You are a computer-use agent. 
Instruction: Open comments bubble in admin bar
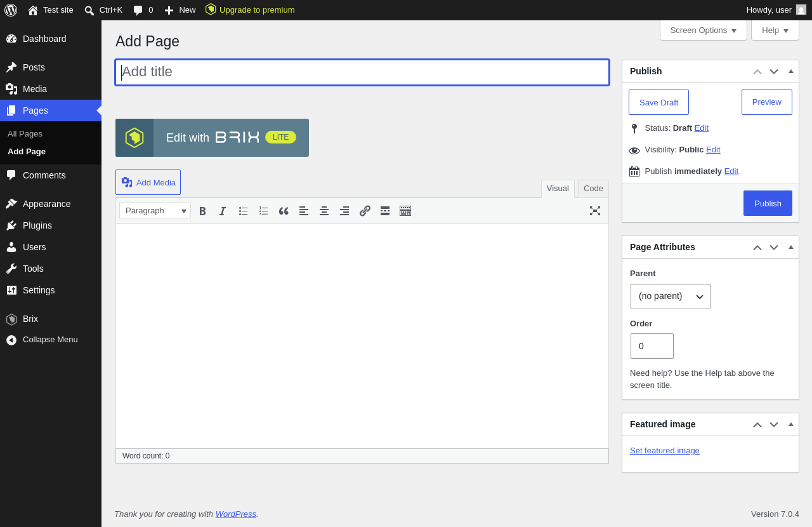pyautogui.click(x=143, y=10)
